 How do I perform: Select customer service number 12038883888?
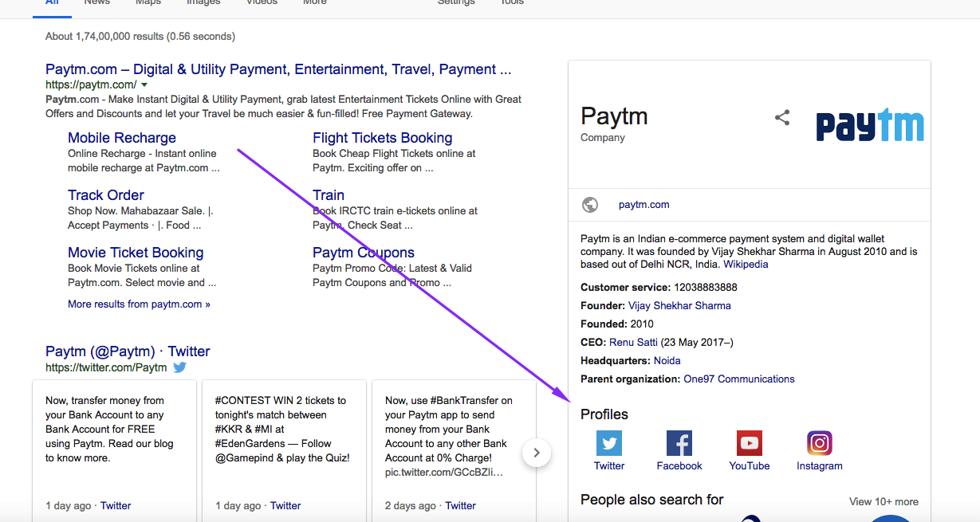(x=706, y=288)
